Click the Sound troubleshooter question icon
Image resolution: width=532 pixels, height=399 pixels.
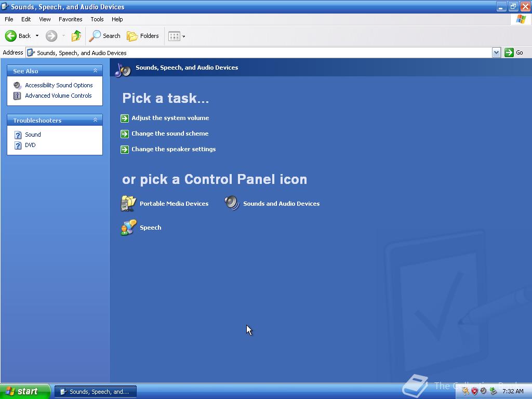[18, 135]
